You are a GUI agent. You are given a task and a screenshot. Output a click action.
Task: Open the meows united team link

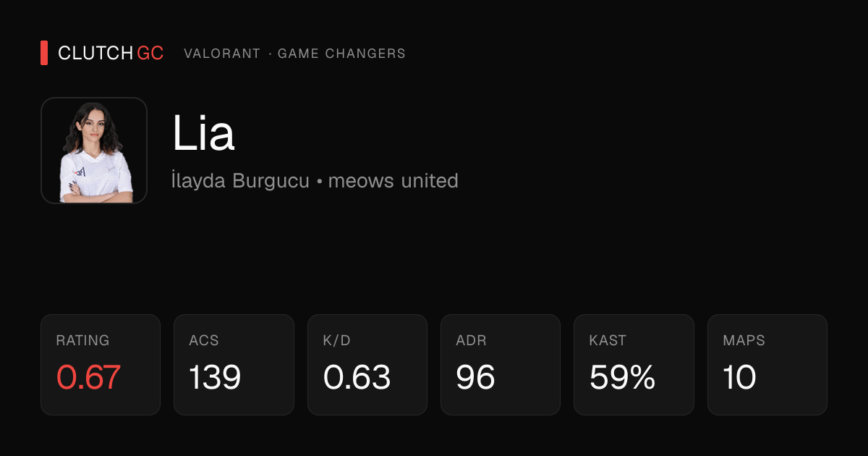point(393,180)
